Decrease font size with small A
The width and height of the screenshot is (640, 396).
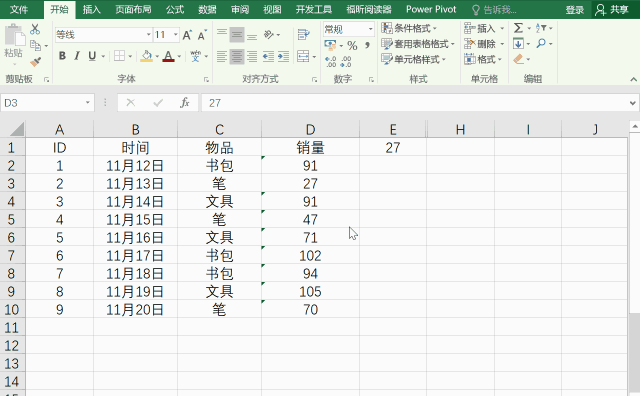[202, 35]
